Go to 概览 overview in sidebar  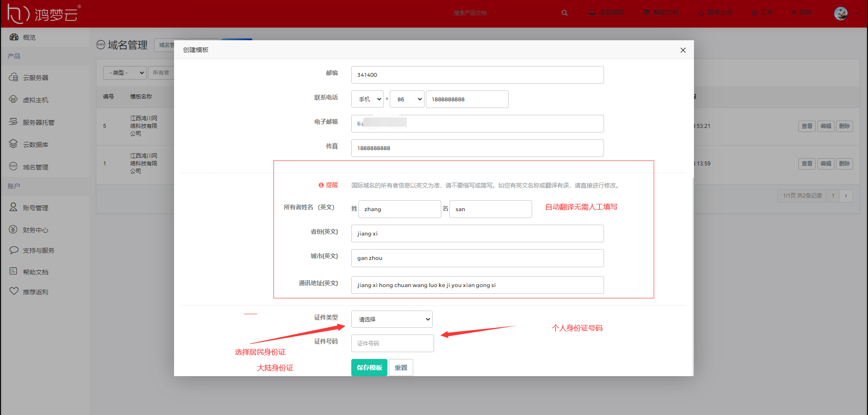[x=29, y=38]
